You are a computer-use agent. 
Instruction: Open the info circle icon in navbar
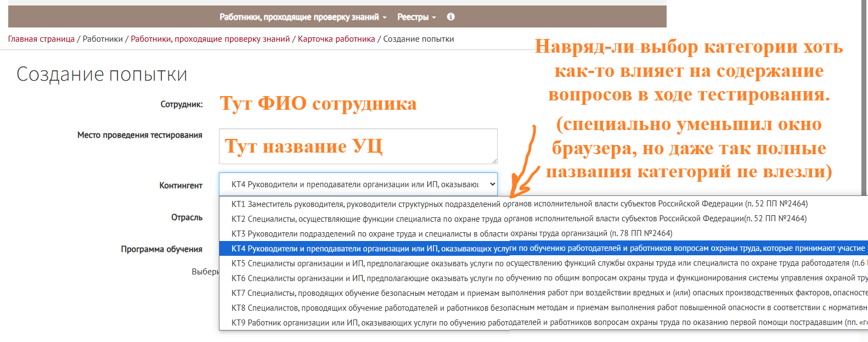450,17
